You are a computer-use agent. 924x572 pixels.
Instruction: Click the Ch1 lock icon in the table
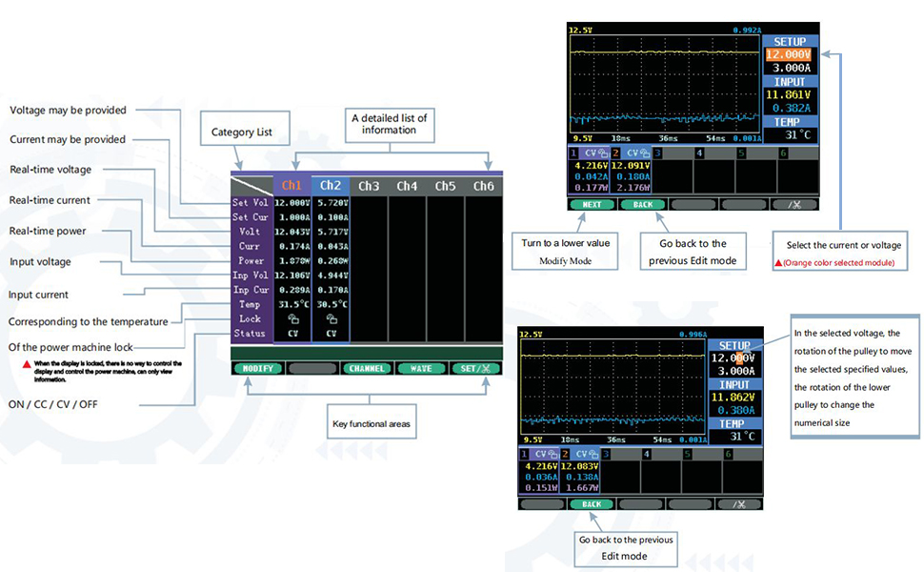click(292, 319)
